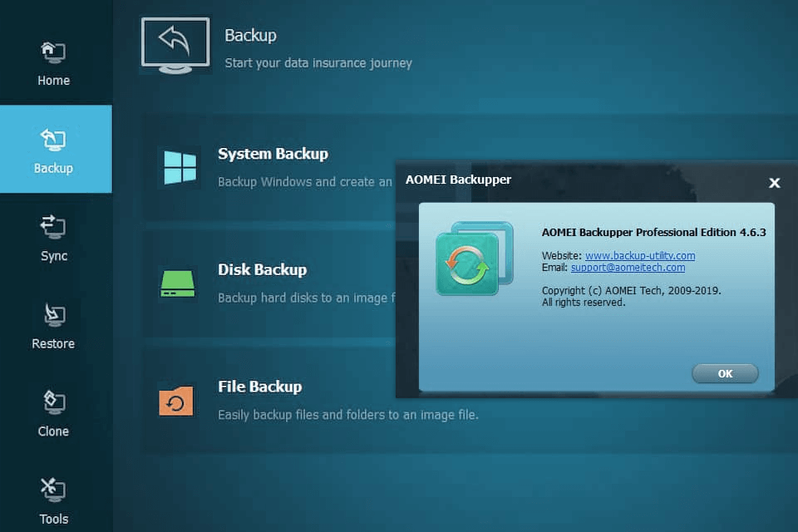Click the Windows logo System Backup icon

(x=180, y=167)
